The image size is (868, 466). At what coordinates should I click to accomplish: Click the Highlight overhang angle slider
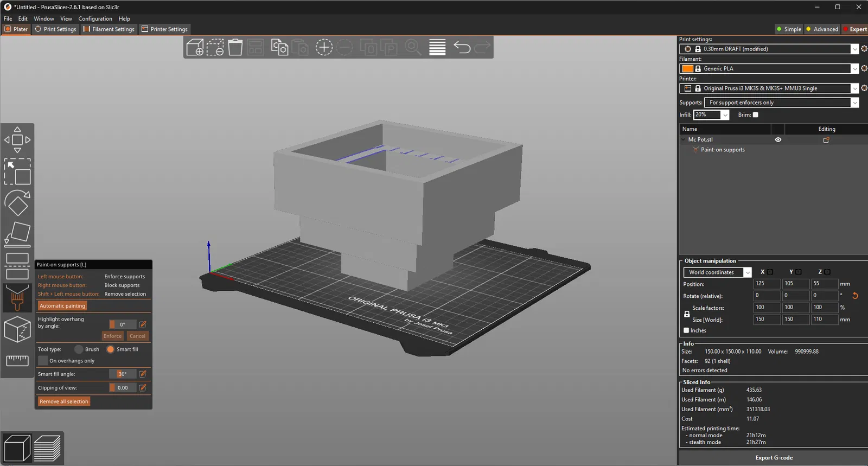(x=123, y=324)
